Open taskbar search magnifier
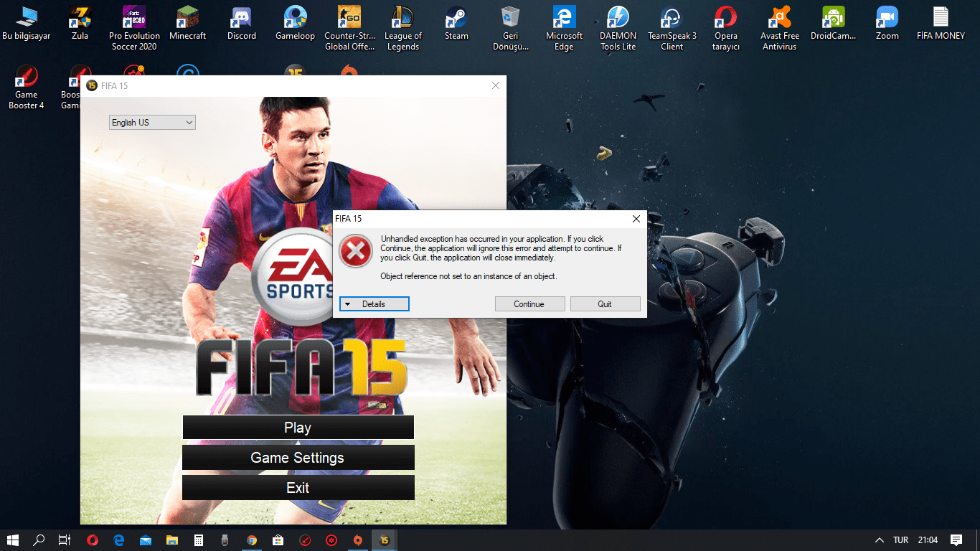The height and width of the screenshot is (551, 980). 39,540
